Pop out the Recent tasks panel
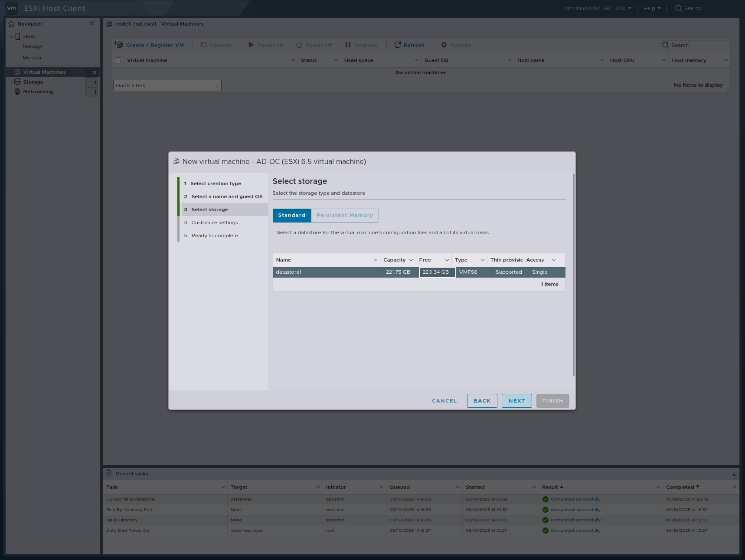 (735, 473)
